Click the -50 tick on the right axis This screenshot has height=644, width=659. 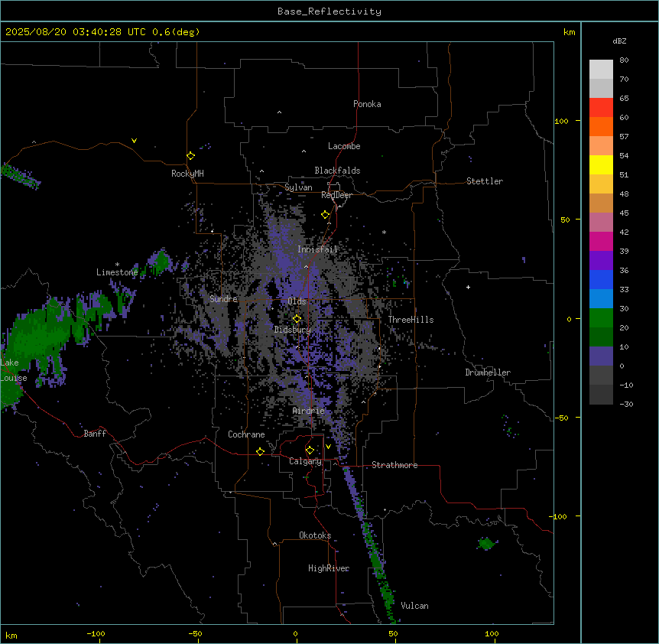(561, 418)
